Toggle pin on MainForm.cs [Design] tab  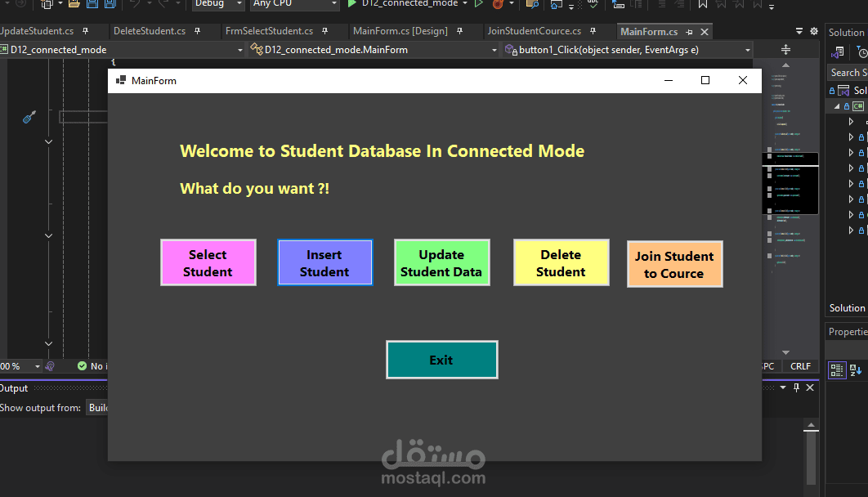[459, 31]
